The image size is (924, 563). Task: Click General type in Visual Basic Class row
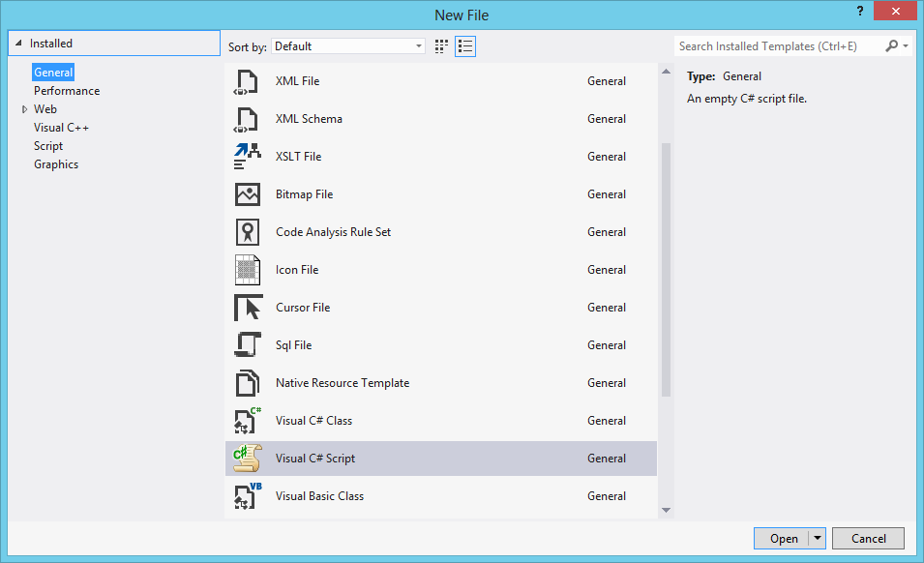607,496
